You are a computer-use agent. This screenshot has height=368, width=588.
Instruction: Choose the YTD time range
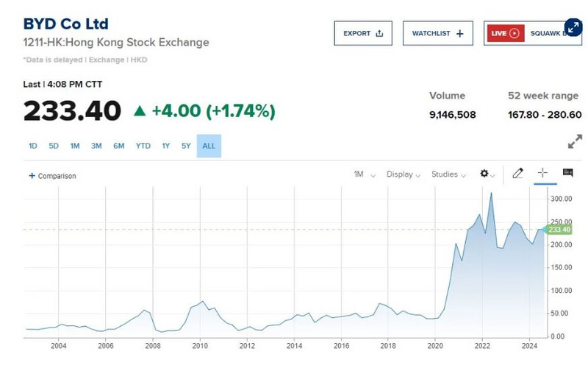(x=143, y=146)
